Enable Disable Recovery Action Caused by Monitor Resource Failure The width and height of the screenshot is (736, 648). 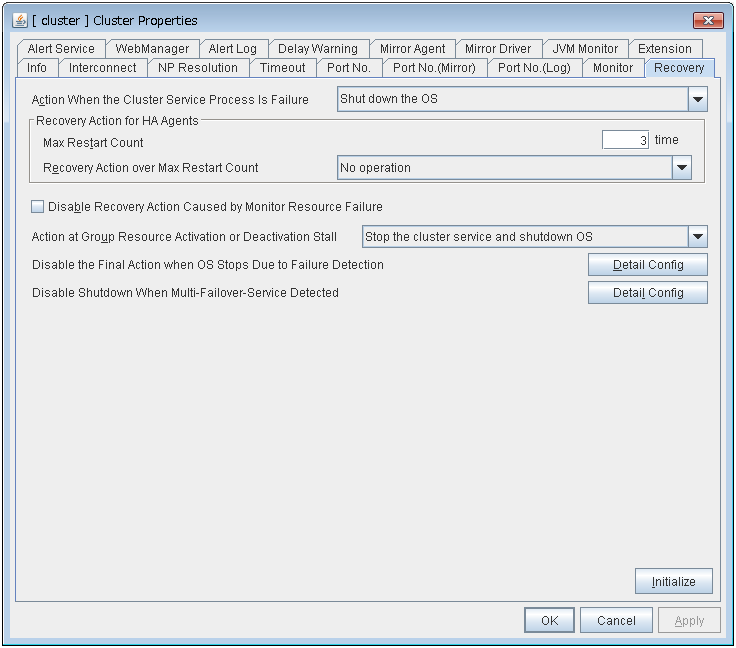pyautogui.click(x=38, y=206)
